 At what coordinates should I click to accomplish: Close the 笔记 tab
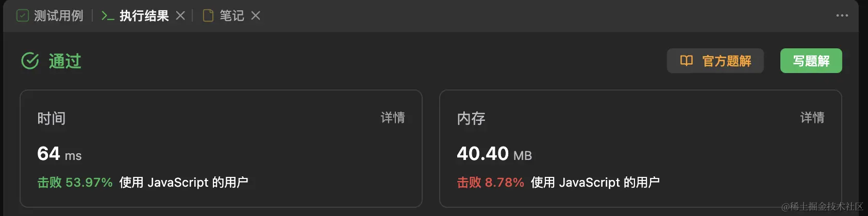click(256, 16)
